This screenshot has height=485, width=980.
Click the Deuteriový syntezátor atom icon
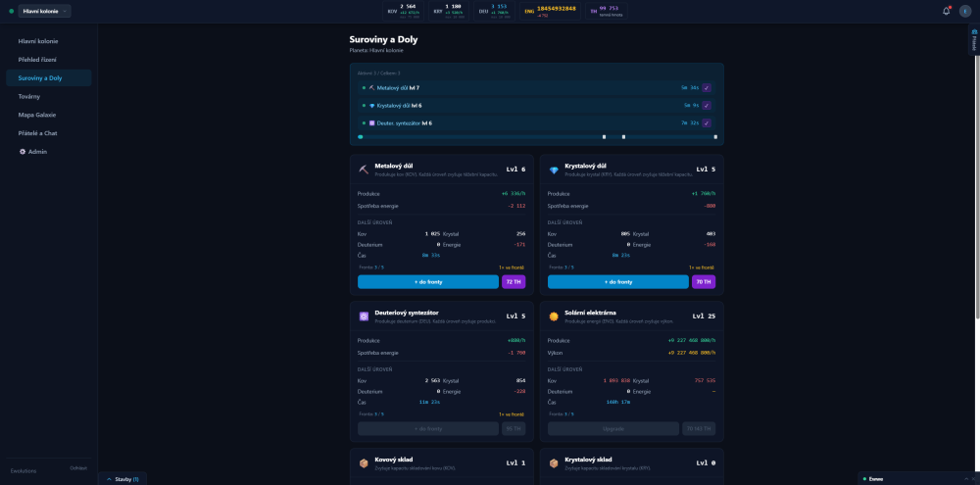click(x=364, y=316)
